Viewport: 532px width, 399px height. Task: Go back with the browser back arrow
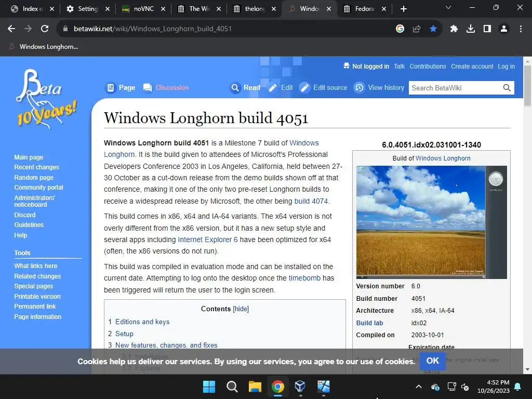pos(11,29)
